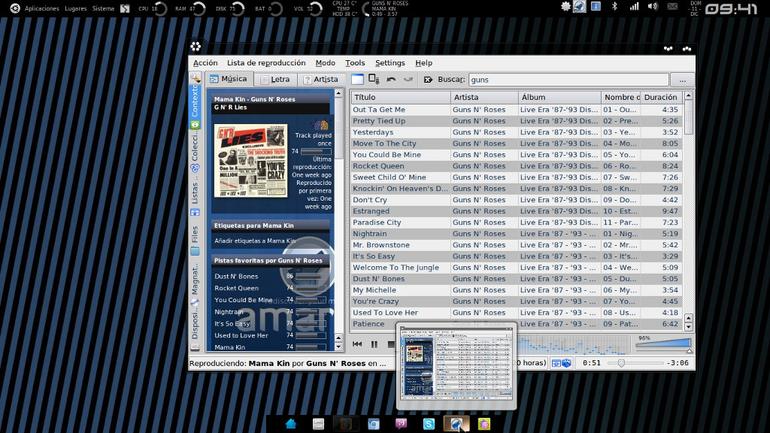Switch to the Artista tab

click(x=321, y=79)
